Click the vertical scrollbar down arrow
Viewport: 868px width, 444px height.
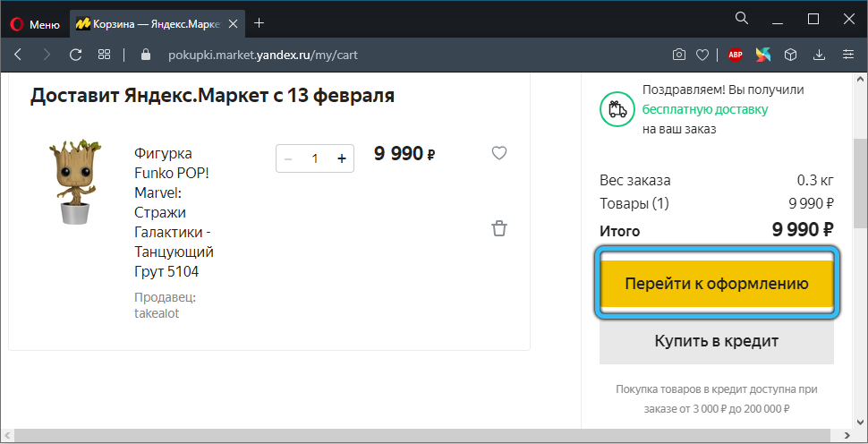[x=860, y=423]
